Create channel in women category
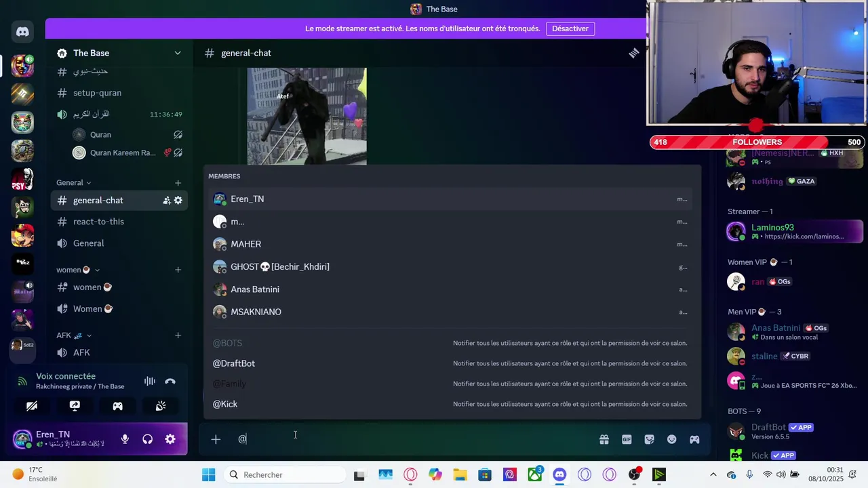Viewport: 868px width, 488px height. pos(178,270)
